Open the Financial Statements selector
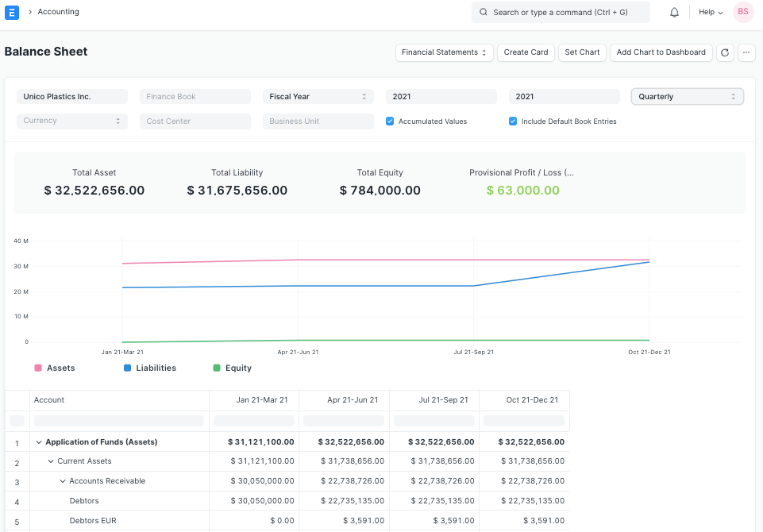Image resolution: width=763 pixels, height=532 pixels. tap(442, 52)
